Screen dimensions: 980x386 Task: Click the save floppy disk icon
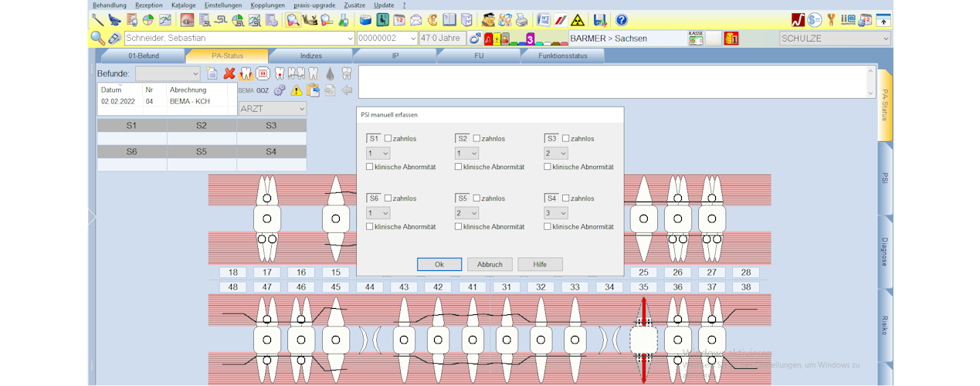pos(600,20)
